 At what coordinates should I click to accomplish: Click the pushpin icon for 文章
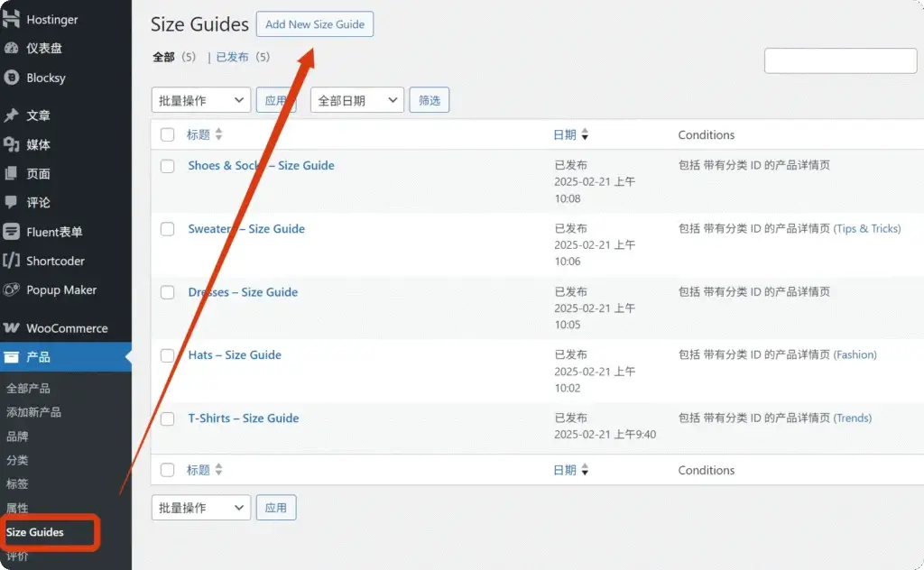[12, 115]
